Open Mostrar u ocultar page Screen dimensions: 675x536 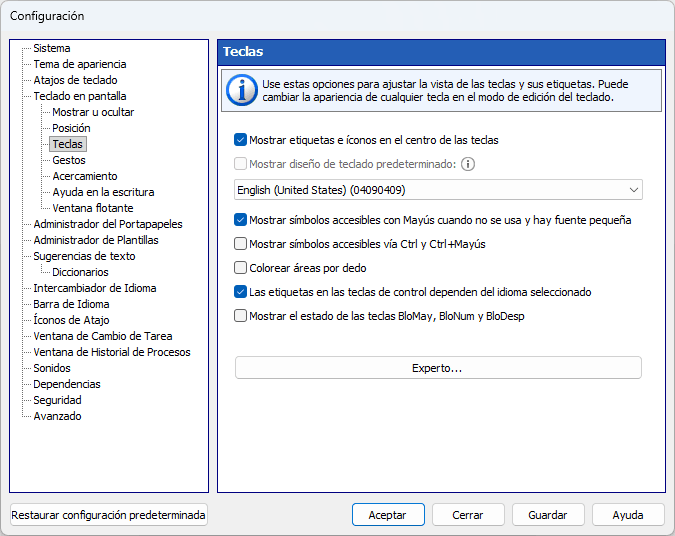[93, 112]
